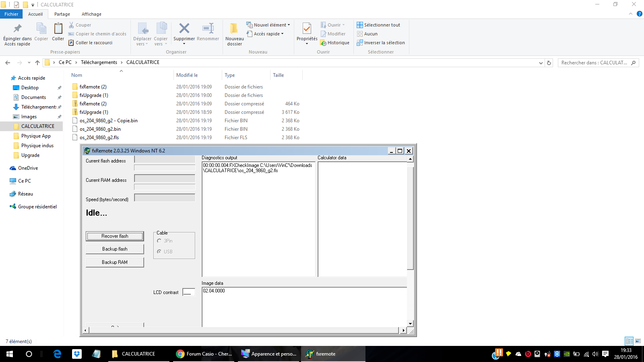Image resolution: width=644 pixels, height=362 pixels.
Task: Switch to large icons view button
Action: pyautogui.click(x=638, y=341)
